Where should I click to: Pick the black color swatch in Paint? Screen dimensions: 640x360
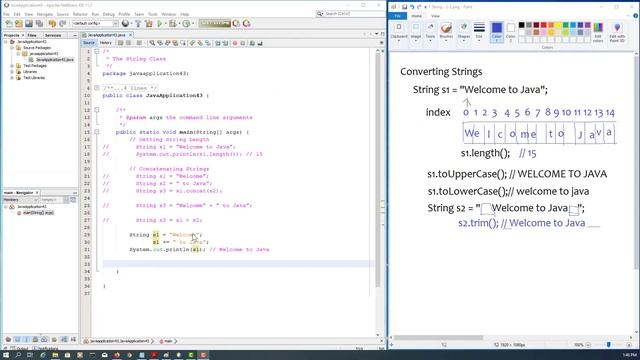click(521, 25)
